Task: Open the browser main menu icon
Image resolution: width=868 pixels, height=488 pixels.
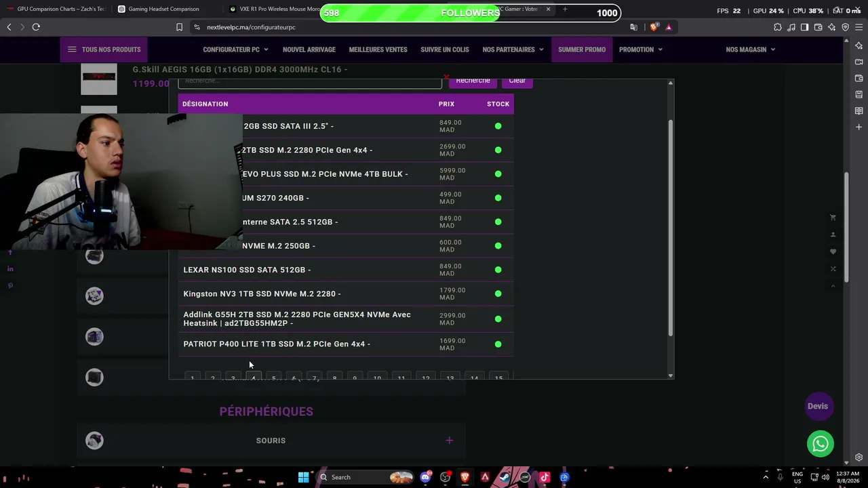Action: point(859,27)
